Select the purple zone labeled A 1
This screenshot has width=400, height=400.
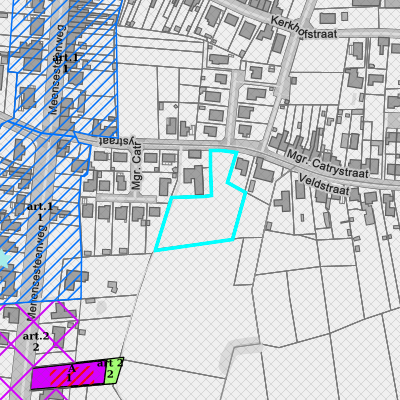coord(68,375)
